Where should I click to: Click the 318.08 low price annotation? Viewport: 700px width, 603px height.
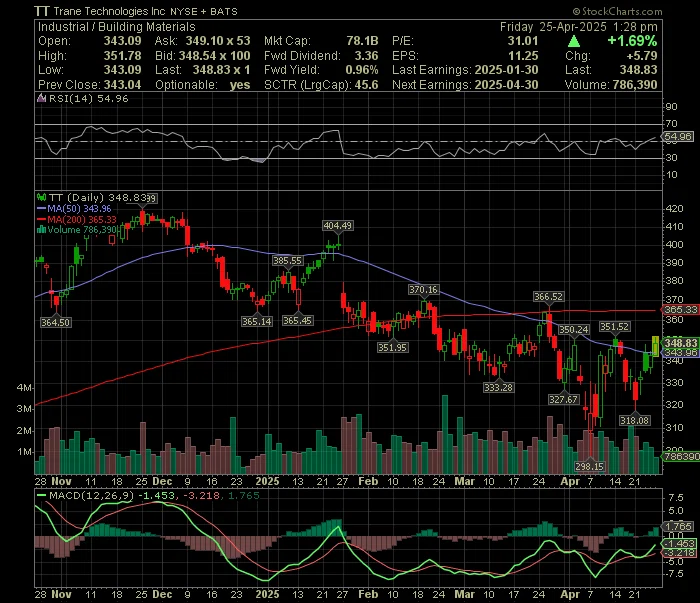[x=635, y=420]
